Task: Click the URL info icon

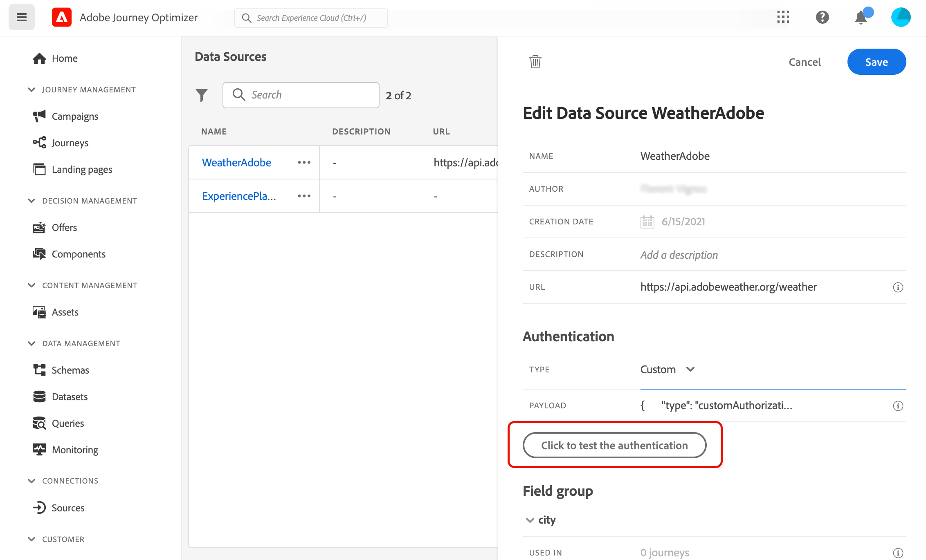Action: tap(898, 287)
